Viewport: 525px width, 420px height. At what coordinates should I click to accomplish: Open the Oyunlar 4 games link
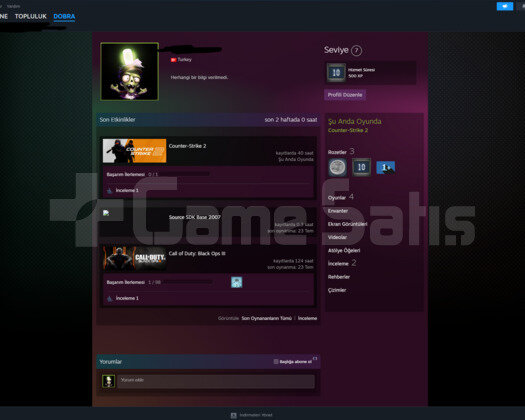[341, 197]
